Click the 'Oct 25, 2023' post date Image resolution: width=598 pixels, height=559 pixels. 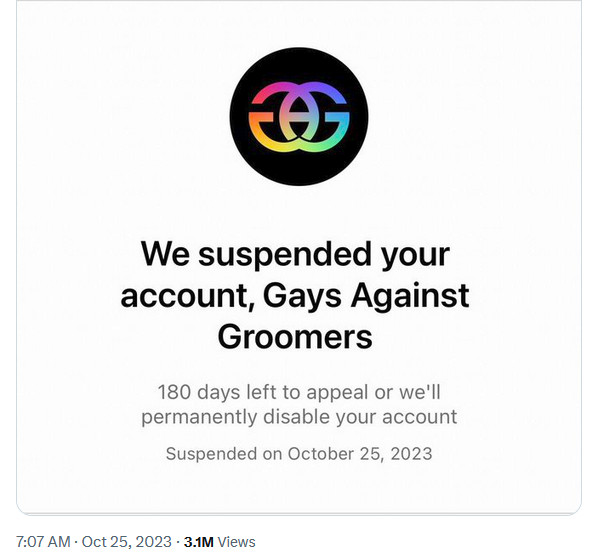[127, 542]
